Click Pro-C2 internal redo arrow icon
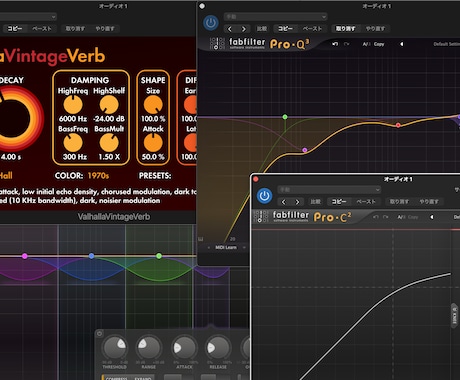 click(386, 217)
